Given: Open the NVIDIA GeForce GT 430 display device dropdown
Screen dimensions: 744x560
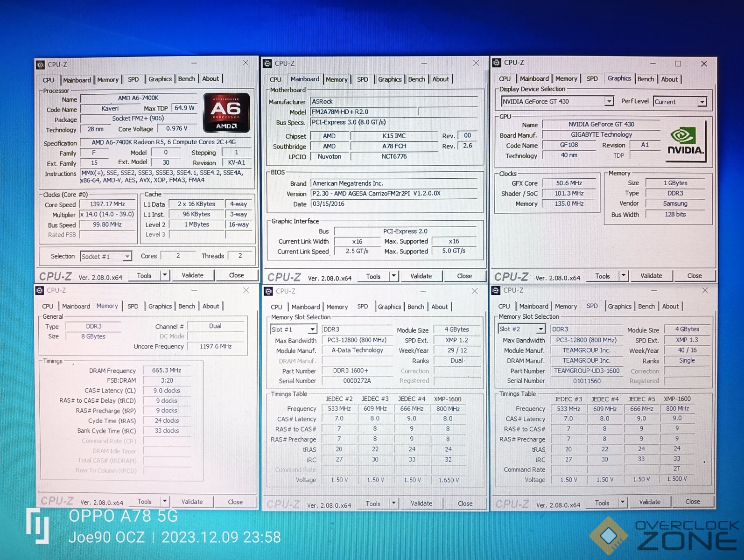Looking at the screenshot, I should click(x=609, y=101).
